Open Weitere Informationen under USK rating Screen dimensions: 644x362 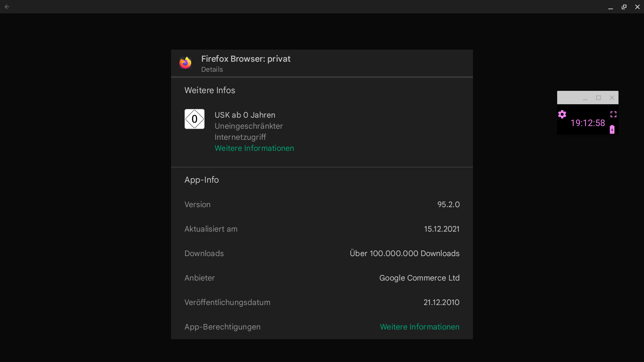click(x=254, y=148)
